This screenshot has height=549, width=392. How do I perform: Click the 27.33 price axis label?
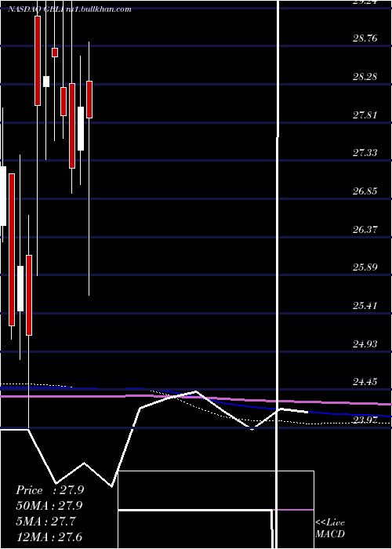pyautogui.click(x=365, y=153)
